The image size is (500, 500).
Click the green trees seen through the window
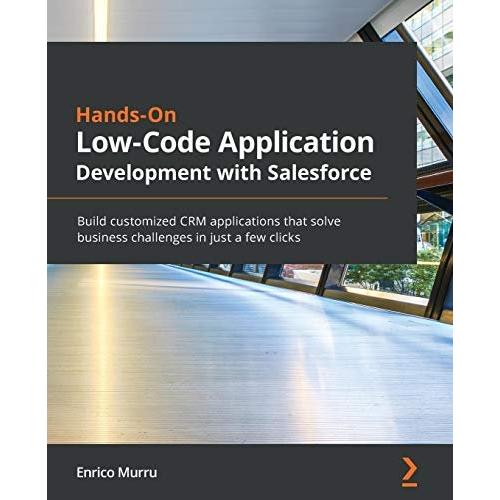390,279
